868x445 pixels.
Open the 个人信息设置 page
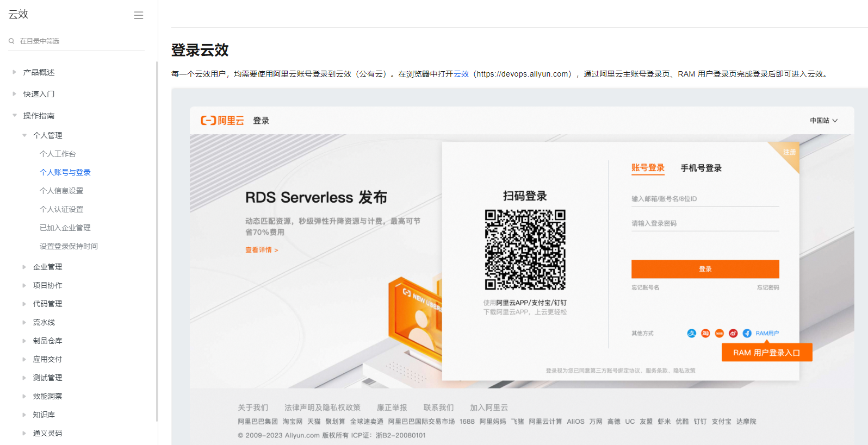tap(61, 191)
